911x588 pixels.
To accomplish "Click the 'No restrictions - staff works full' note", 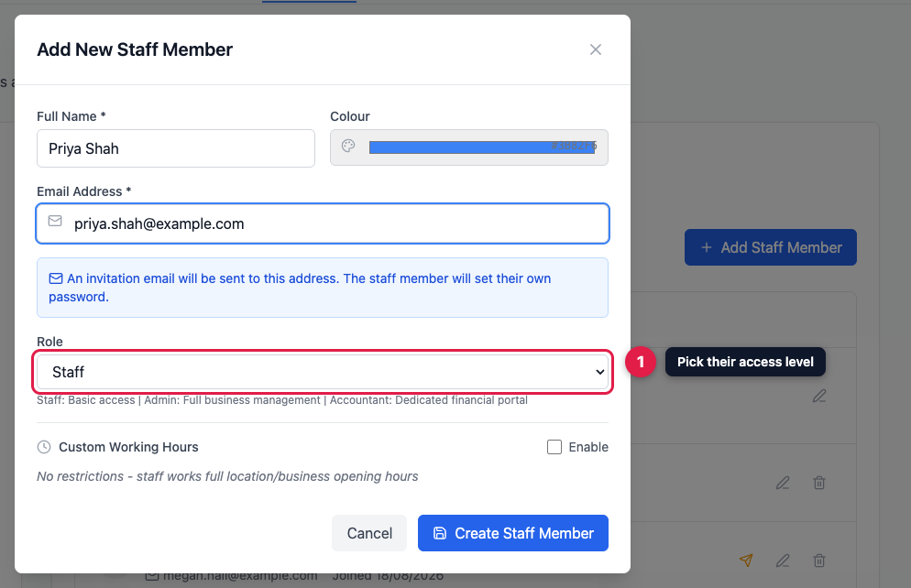I will point(227,476).
